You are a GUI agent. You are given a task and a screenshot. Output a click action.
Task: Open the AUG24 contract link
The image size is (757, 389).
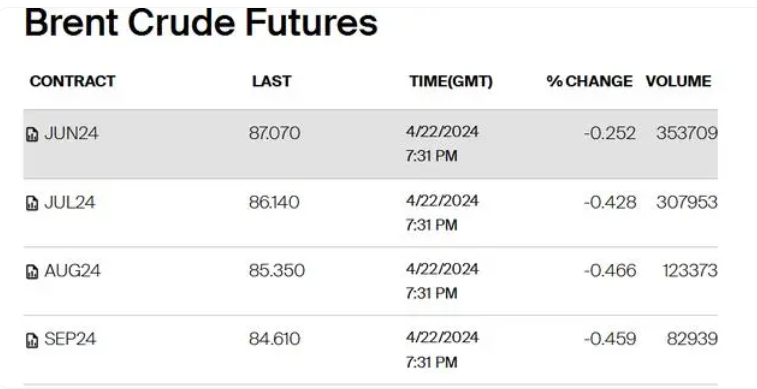coord(72,271)
